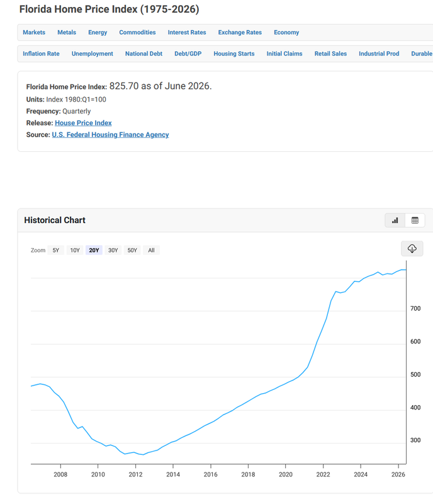Open the Interest Rates menu item
This screenshot has height=504, width=433.
coord(187,33)
